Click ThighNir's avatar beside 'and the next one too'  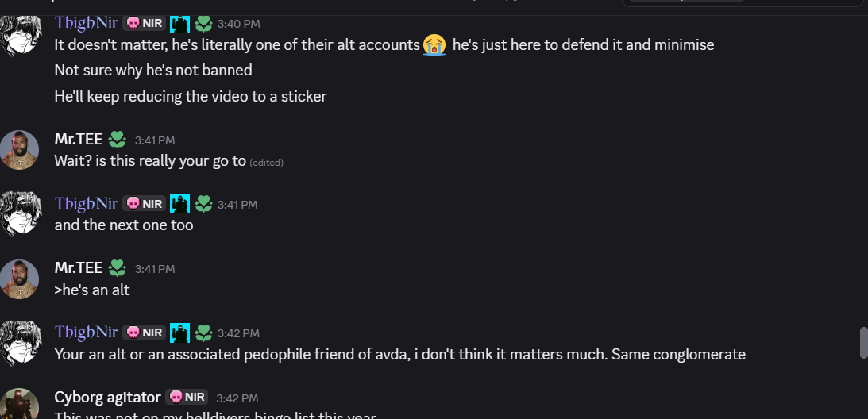pos(20,214)
